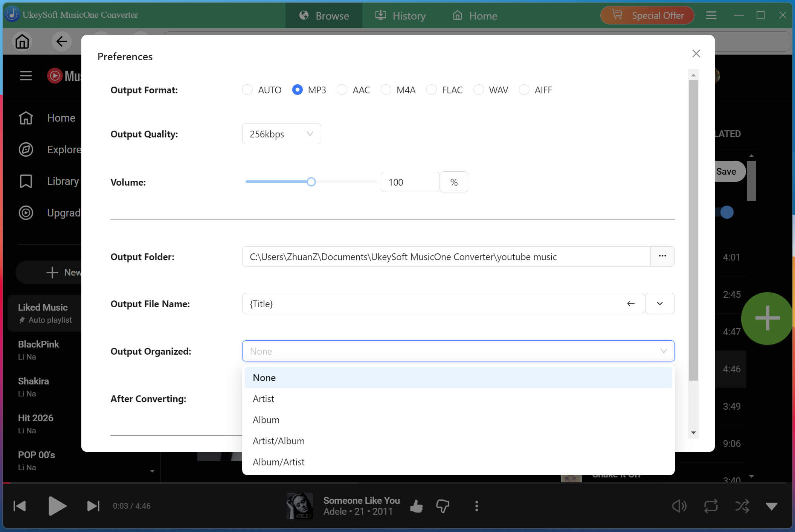Open the YouTube Music hamburger menu
The height and width of the screenshot is (532, 795).
[26, 76]
